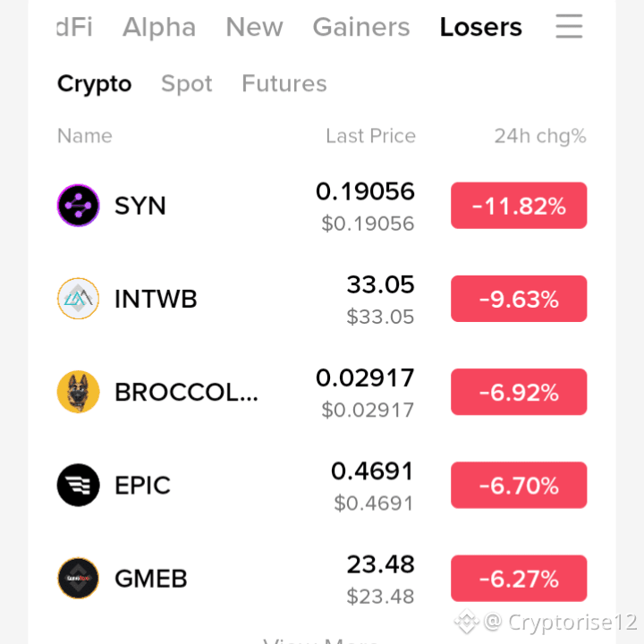Sort by Last Price column

(370, 136)
